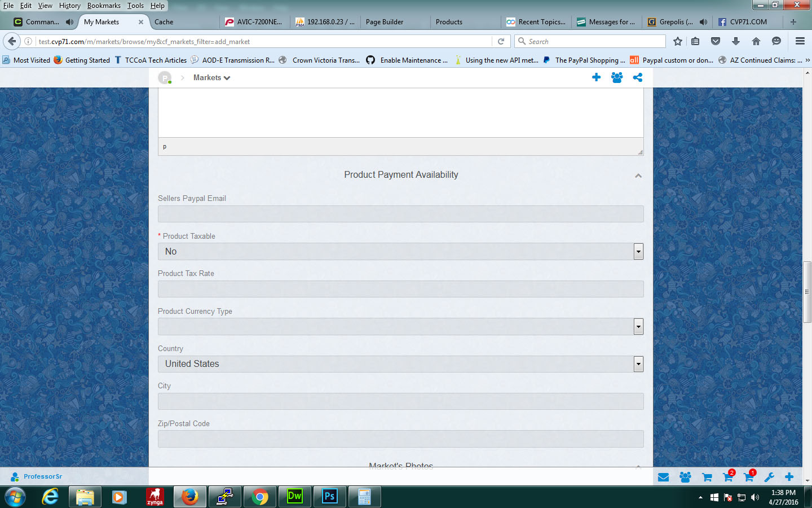Open the File menu
The image size is (812, 508).
click(x=8, y=6)
